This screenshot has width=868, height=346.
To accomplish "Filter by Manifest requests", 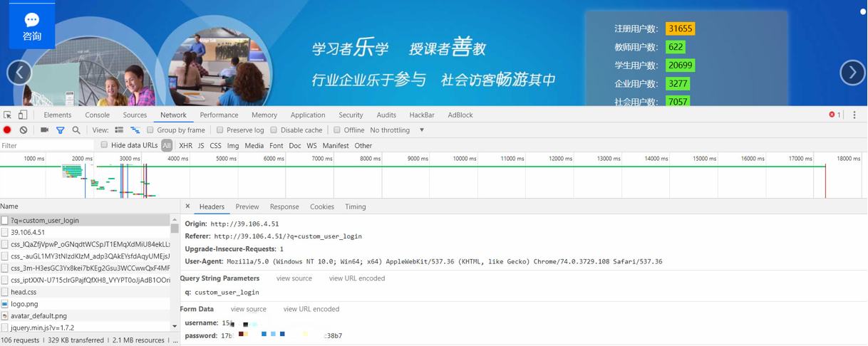I will (x=336, y=145).
